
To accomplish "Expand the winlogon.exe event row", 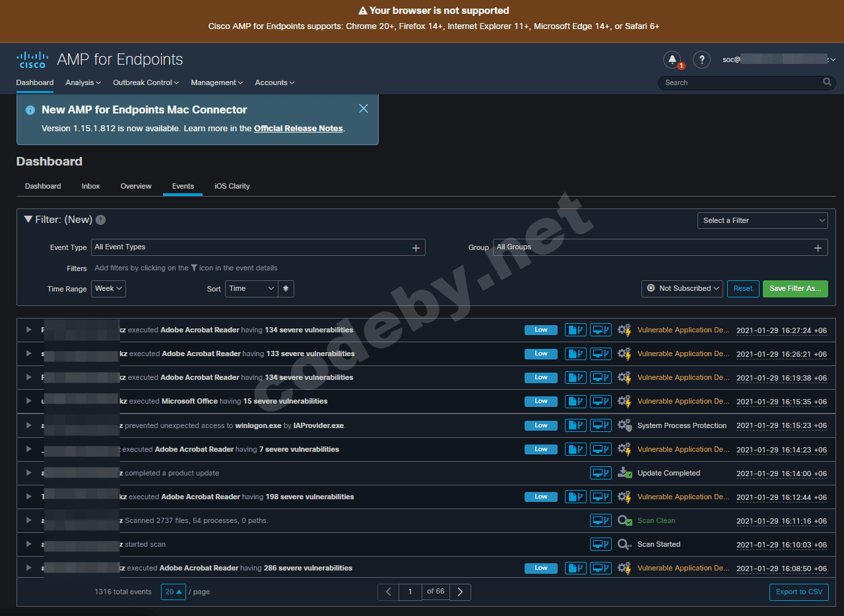I will coord(28,425).
